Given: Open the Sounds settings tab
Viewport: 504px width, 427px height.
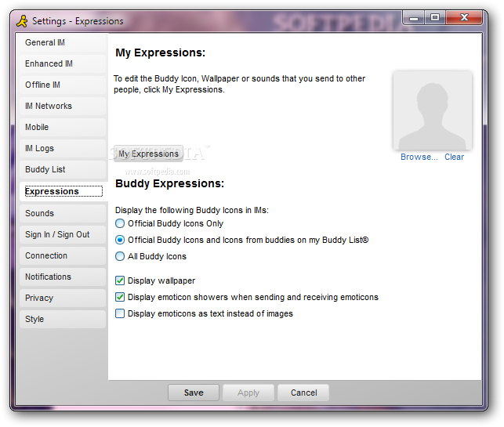Looking at the screenshot, I should [x=63, y=214].
